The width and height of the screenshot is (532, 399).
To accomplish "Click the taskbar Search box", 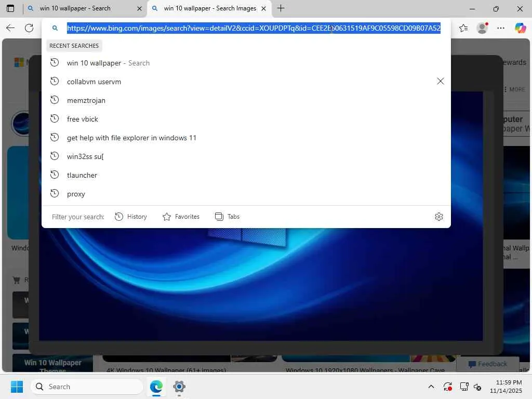I will pyautogui.click(x=87, y=387).
